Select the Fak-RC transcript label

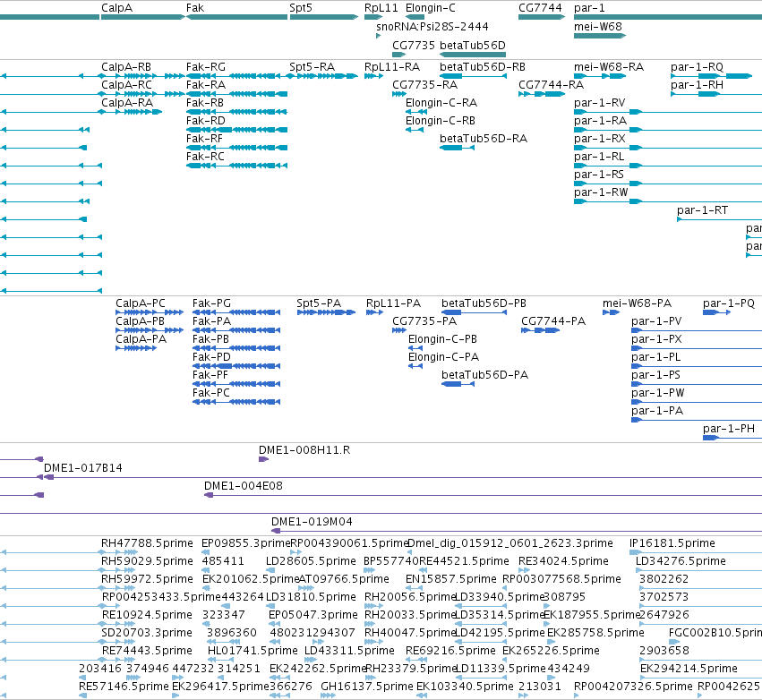point(205,157)
